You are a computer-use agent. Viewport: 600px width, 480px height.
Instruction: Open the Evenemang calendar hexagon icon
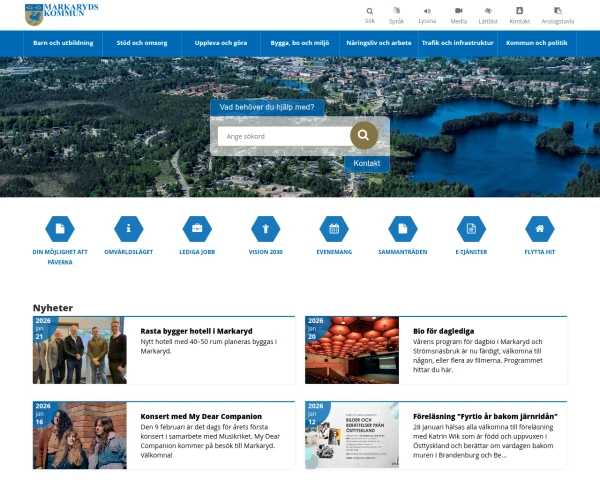(335, 229)
